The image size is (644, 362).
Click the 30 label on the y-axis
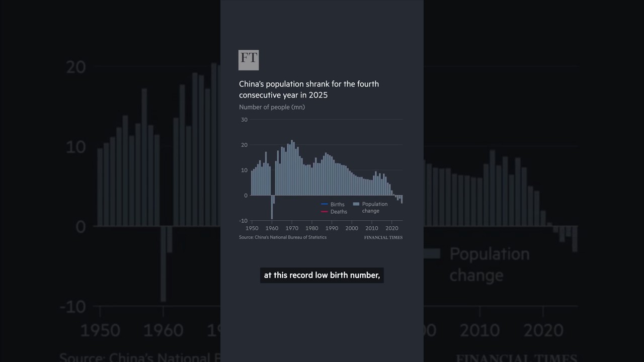pos(245,120)
